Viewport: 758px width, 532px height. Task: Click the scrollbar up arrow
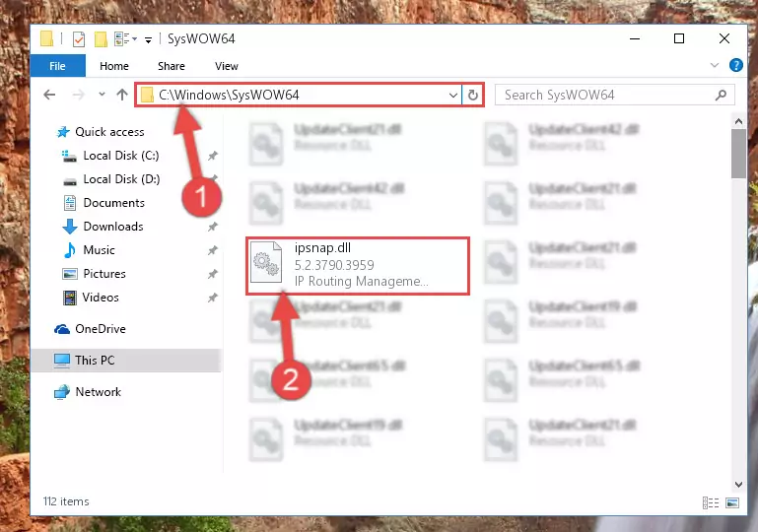click(738, 121)
